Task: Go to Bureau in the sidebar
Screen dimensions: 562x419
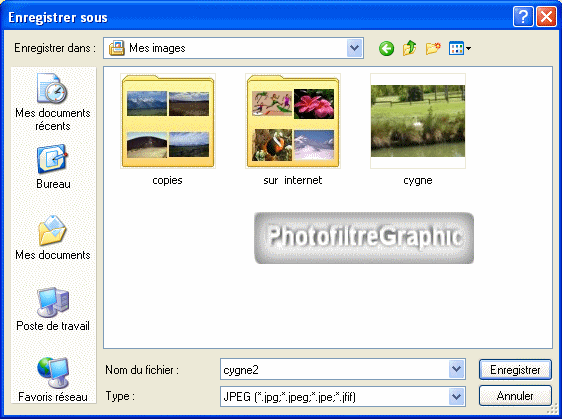Action: click(x=53, y=167)
